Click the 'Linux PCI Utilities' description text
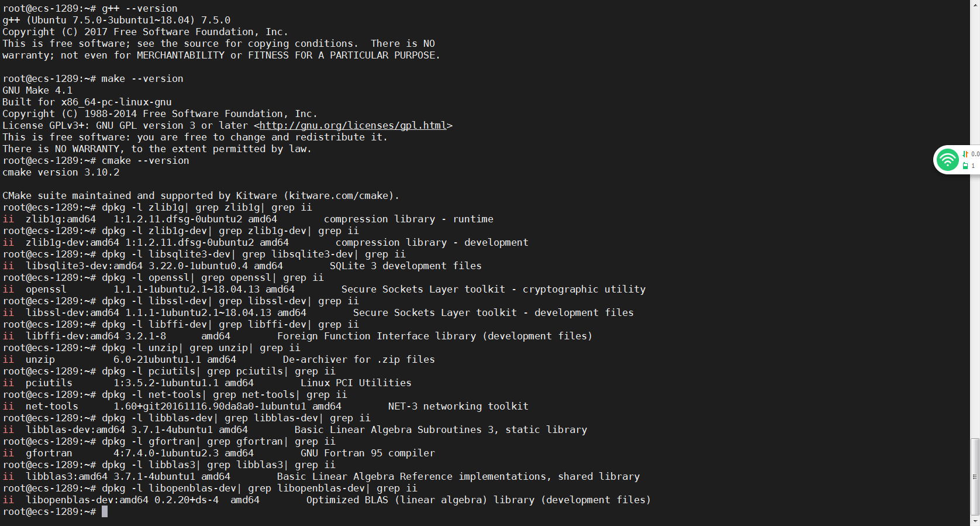Screen dimensions: 980x526 point(356,383)
